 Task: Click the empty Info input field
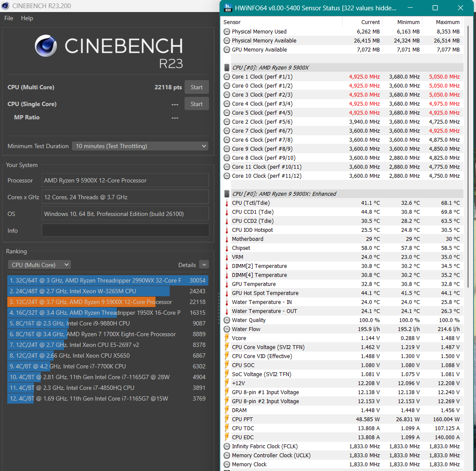125,230
